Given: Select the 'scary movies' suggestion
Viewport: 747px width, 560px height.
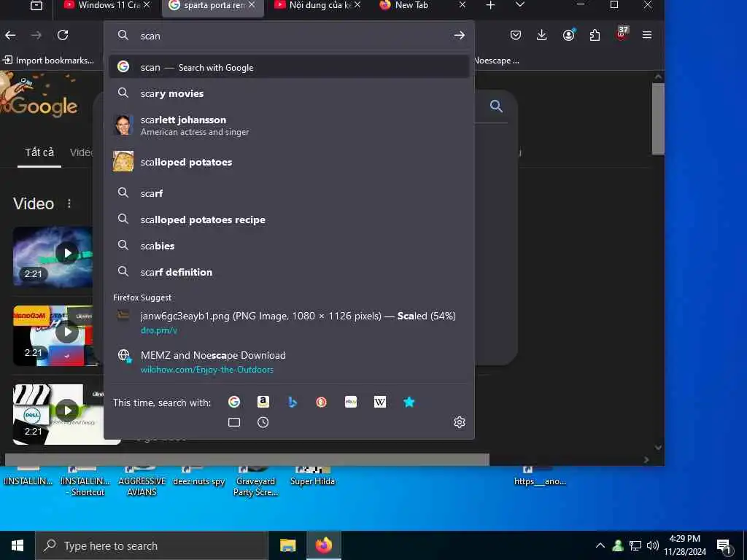Looking at the screenshot, I should click(x=289, y=93).
